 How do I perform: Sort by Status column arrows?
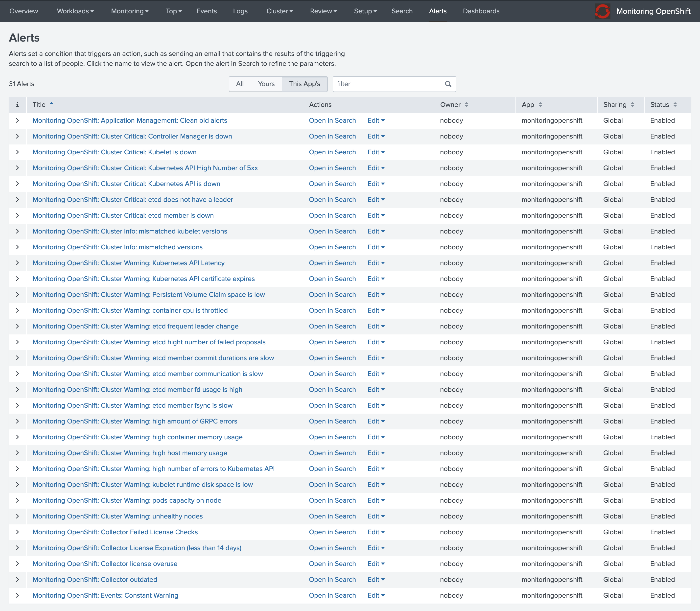[675, 105]
